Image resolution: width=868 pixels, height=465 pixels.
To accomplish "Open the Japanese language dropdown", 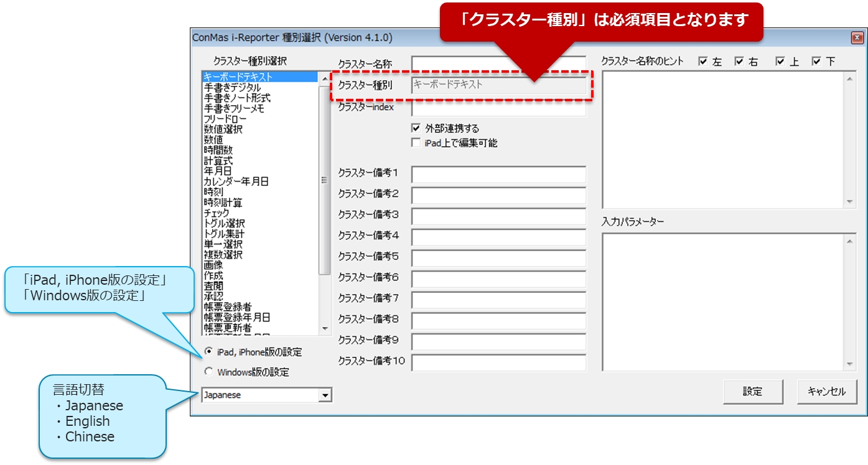I will tap(325, 395).
